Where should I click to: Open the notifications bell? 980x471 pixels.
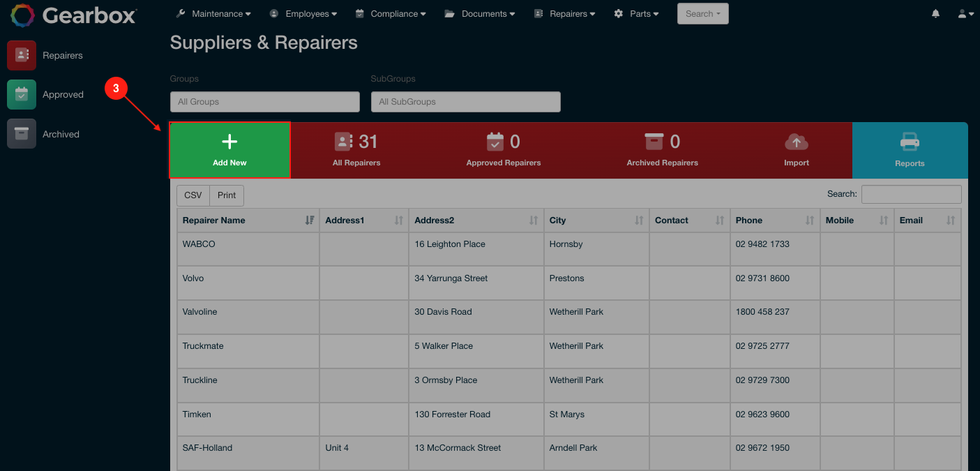(936, 14)
